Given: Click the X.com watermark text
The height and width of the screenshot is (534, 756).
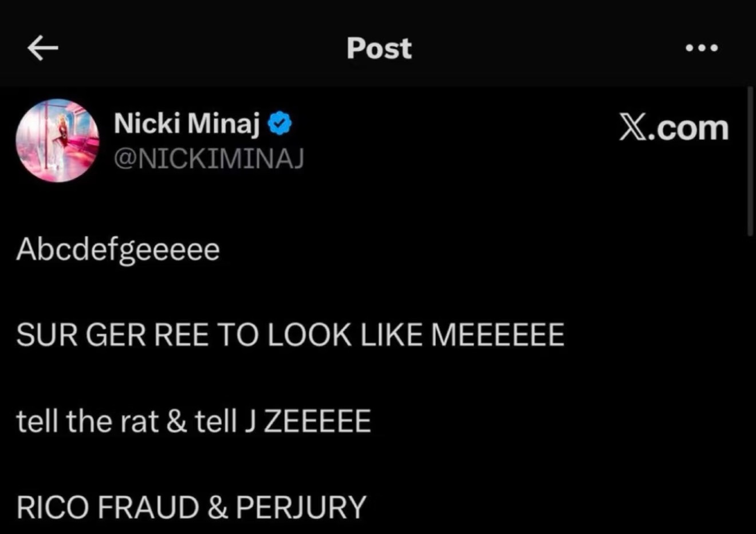Looking at the screenshot, I should (x=674, y=128).
